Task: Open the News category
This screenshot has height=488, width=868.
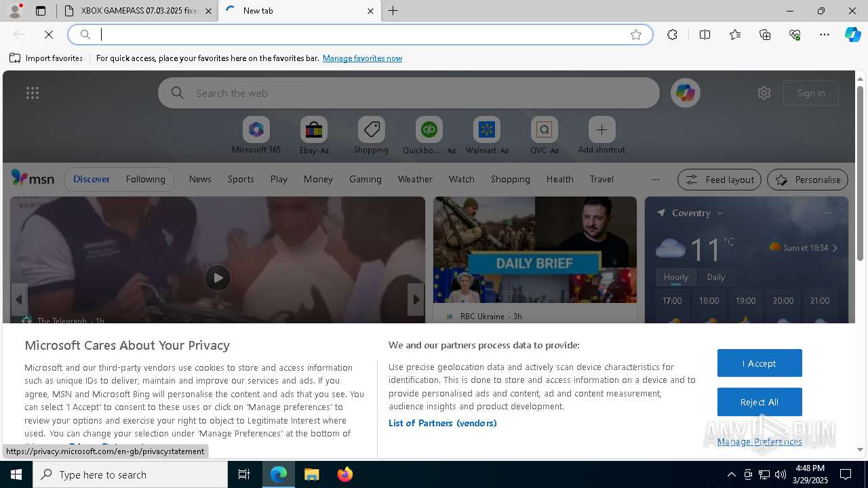Action: 200,179
